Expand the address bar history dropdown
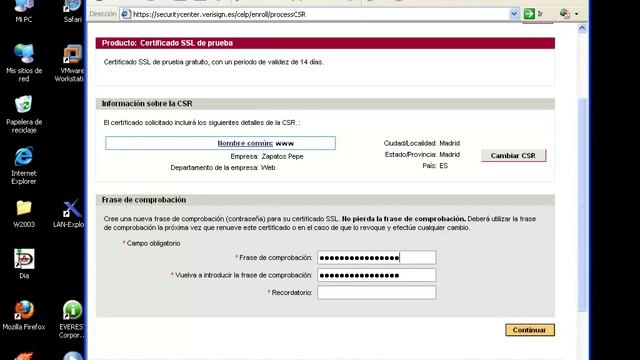640x360 pixels. [513, 13]
